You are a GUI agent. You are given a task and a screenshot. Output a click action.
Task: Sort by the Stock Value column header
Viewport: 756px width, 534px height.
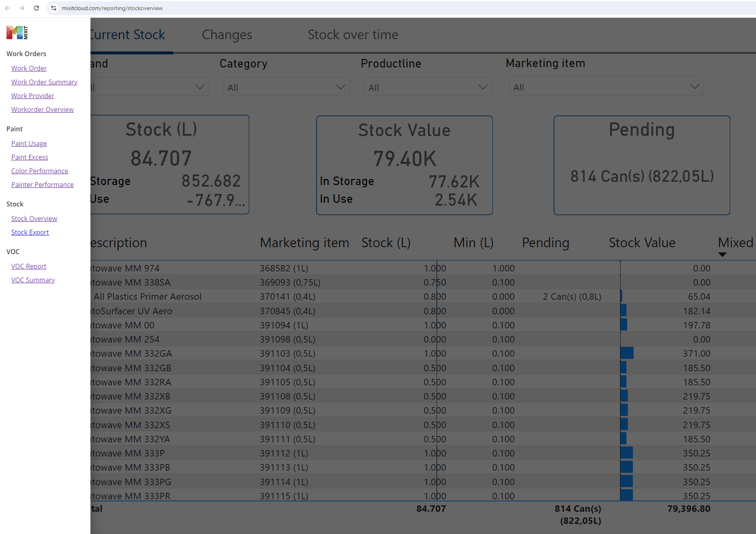pyautogui.click(x=642, y=242)
